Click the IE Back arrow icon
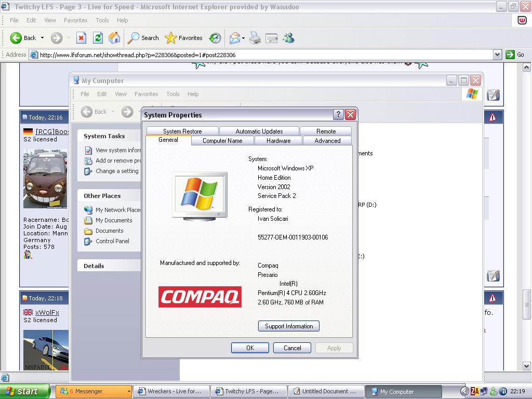This screenshot has height=399, width=532. pyautogui.click(x=16, y=38)
